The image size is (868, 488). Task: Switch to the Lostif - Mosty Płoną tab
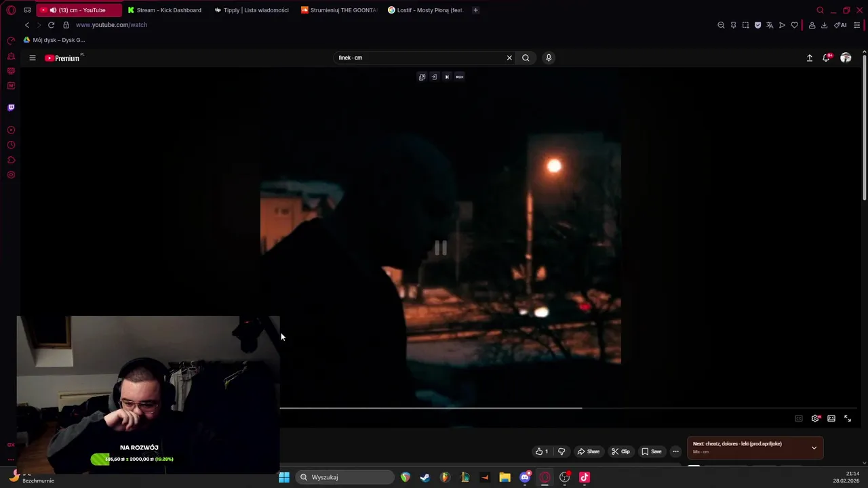426,10
